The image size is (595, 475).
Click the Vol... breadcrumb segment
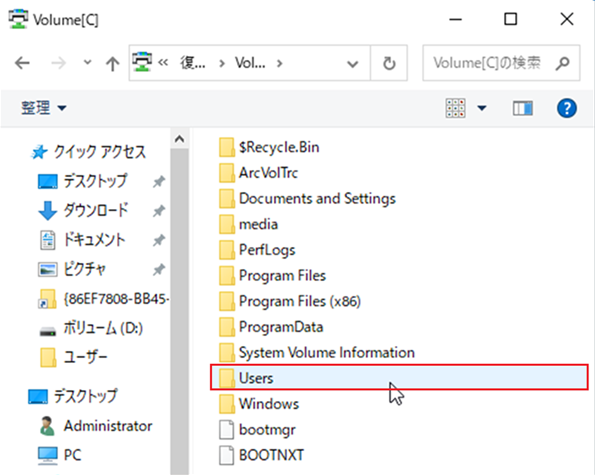(x=250, y=63)
